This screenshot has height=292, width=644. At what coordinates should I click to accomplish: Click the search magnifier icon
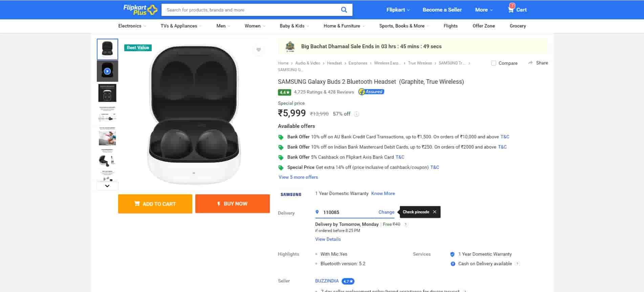click(x=344, y=10)
